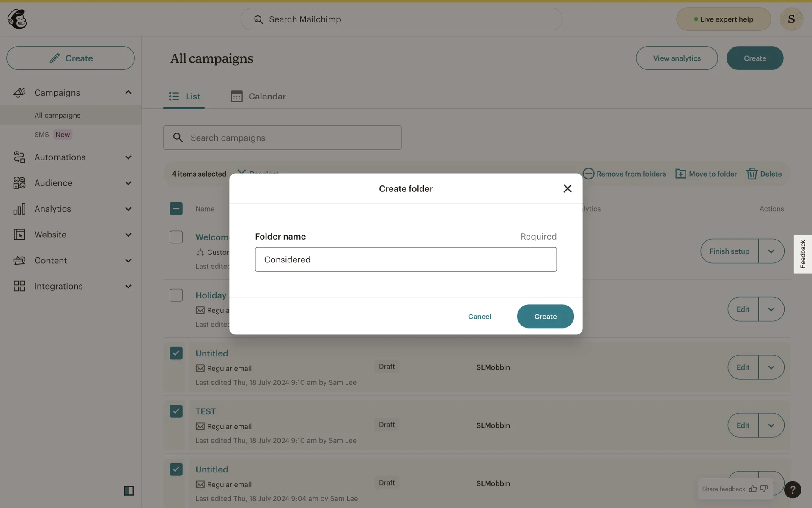Click Create button in folder dialog
The height and width of the screenshot is (508, 812).
click(x=545, y=316)
